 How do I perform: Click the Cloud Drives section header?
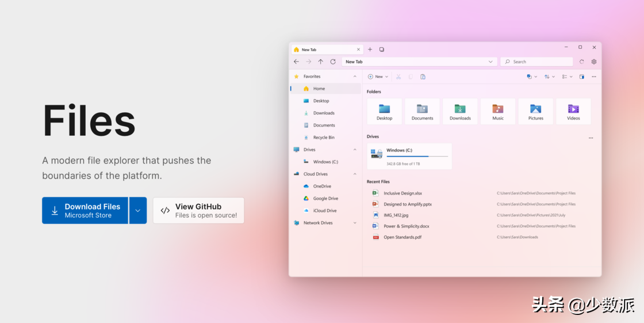pyautogui.click(x=325, y=174)
